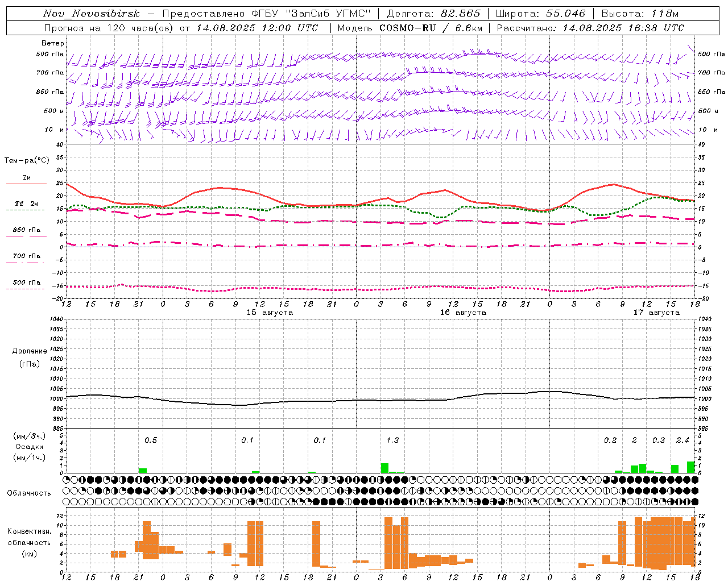Click the Конвективн. облачность panel label
The image size is (728, 582).
[29, 537]
